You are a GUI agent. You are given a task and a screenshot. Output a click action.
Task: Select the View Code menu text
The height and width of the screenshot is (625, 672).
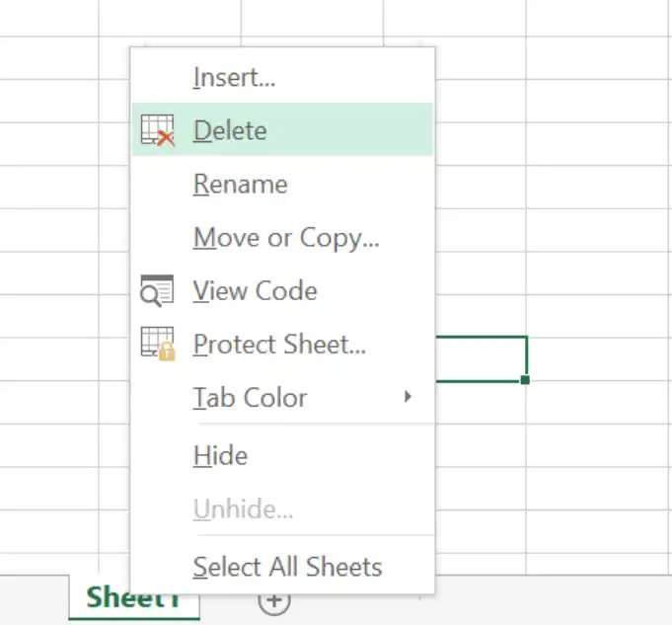[x=255, y=291]
